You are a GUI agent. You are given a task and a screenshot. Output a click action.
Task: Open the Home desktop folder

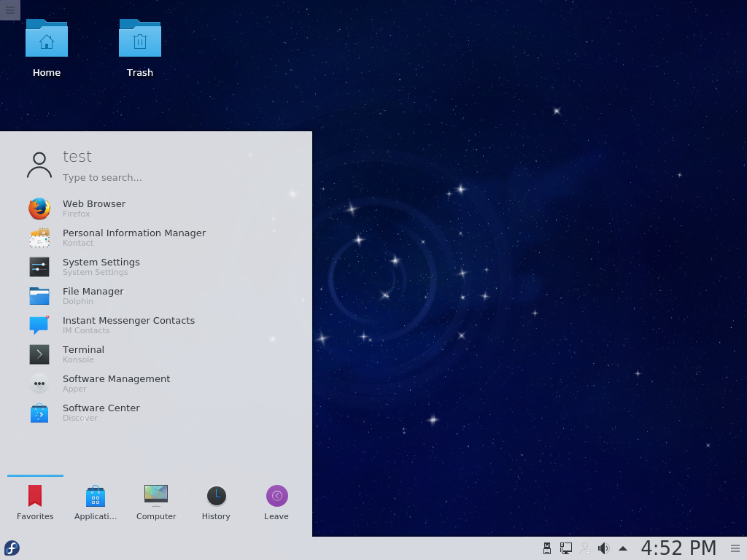pyautogui.click(x=46, y=47)
